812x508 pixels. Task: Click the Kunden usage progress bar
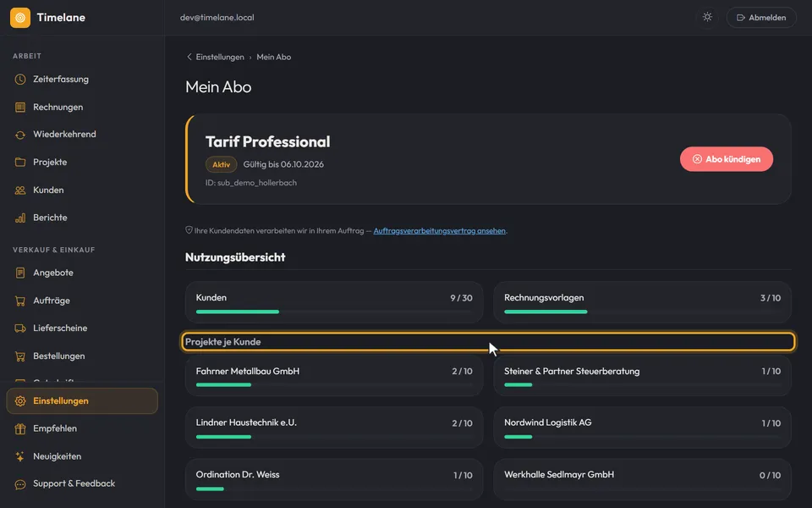(334, 312)
